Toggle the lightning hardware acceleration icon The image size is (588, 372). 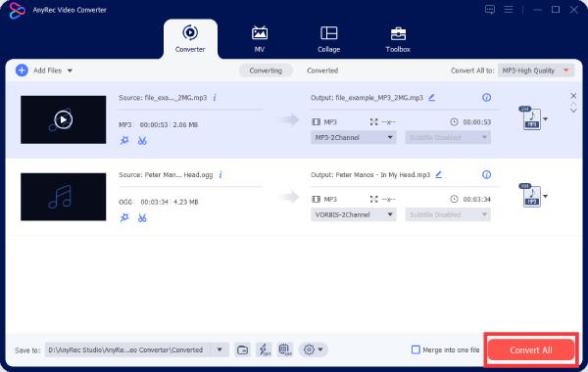click(265, 349)
